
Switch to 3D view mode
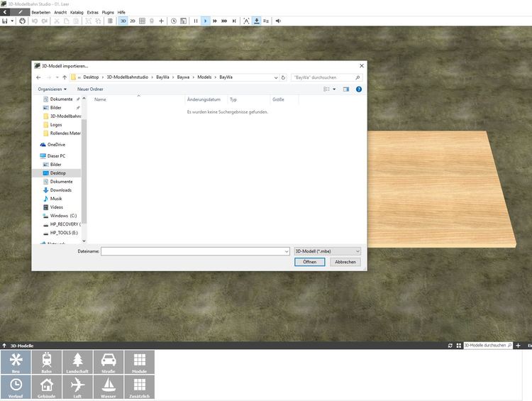pos(123,21)
